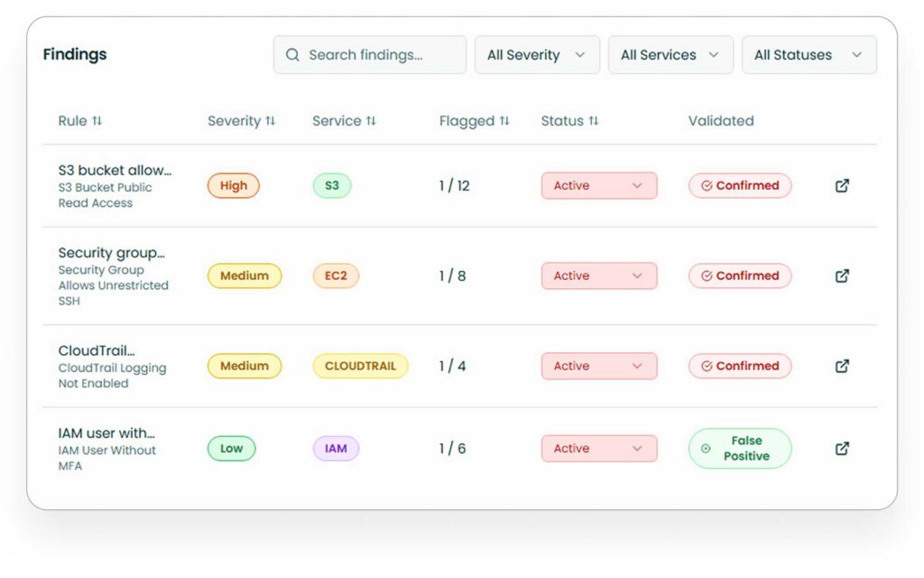Toggle Confirmed validation on S3 bucket finding
This screenshot has width=924, height=578.
click(739, 185)
